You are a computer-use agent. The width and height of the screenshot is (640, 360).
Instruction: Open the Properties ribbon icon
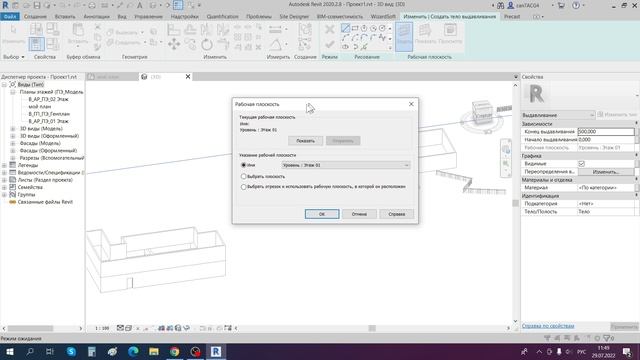point(36,44)
